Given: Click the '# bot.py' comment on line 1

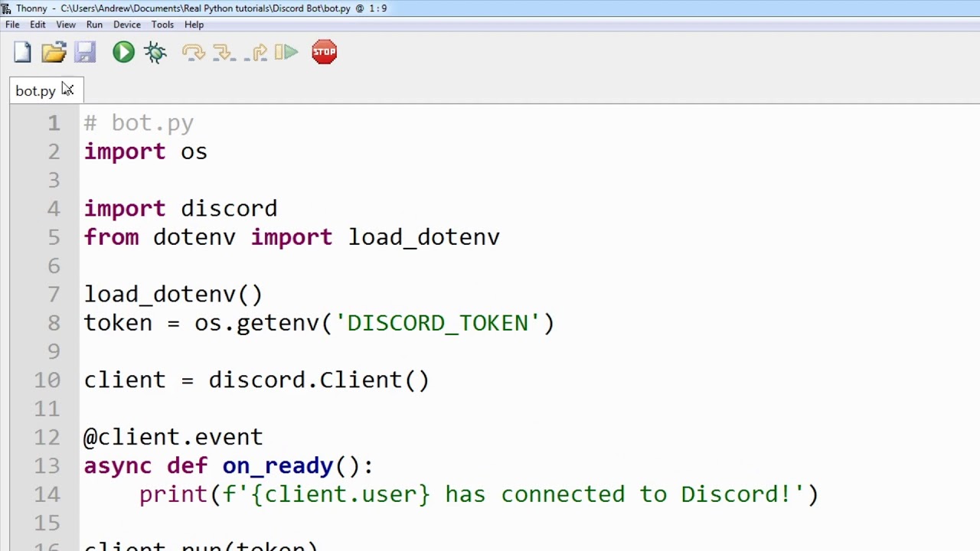Looking at the screenshot, I should (139, 122).
